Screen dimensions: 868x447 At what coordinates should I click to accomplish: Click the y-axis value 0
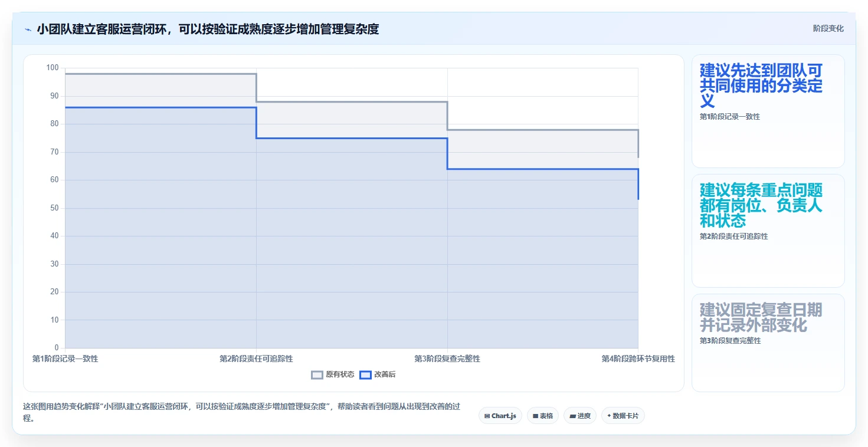[57, 348]
